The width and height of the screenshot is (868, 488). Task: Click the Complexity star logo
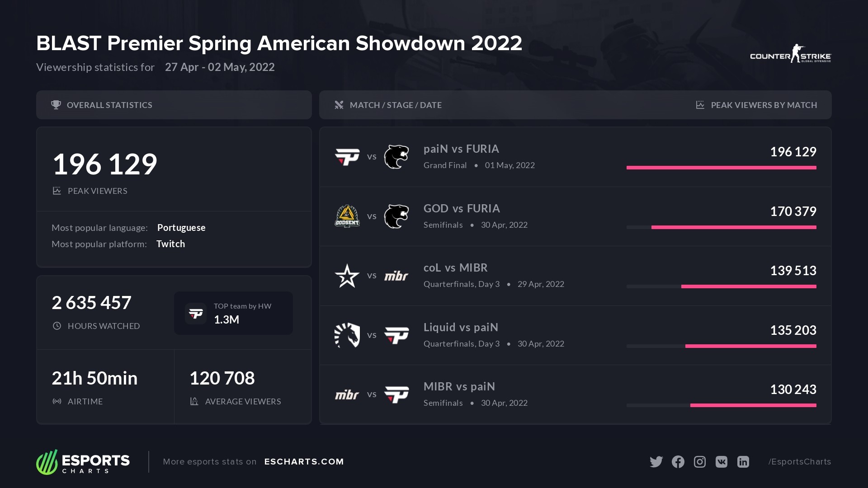347,276
